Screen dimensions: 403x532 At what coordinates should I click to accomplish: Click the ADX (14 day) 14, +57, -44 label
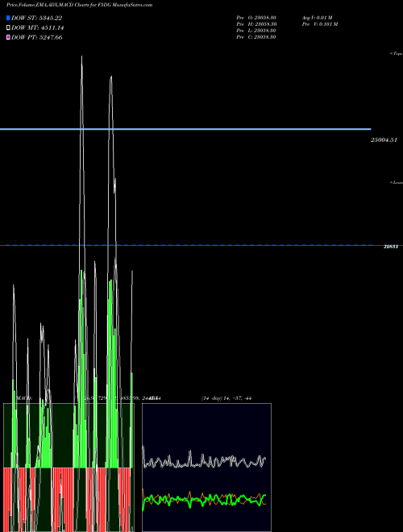coord(226,398)
